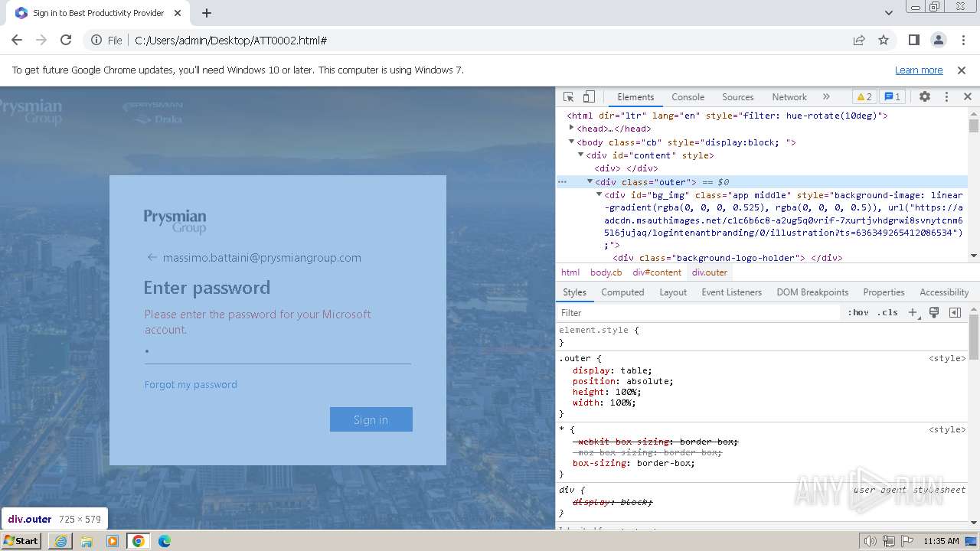Image resolution: width=980 pixels, height=551 pixels.
Task: Click the box-sizing: border-box declaration
Action: tap(634, 463)
